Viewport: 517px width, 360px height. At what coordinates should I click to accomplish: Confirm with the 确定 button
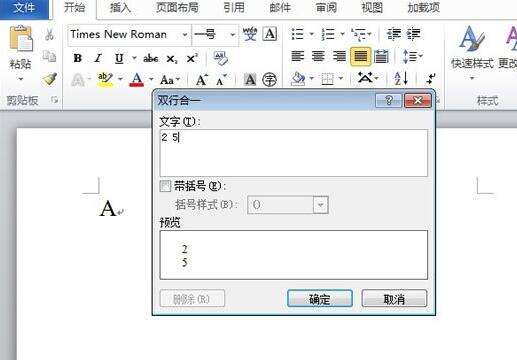click(x=320, y=298)
